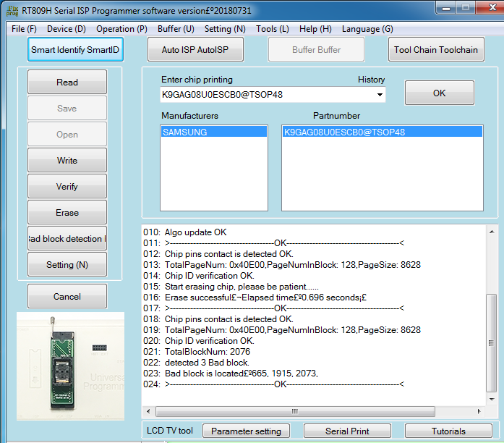Click the Setting (N) button in the left panel
Viewport: 504px width, 443px height.
67,264
